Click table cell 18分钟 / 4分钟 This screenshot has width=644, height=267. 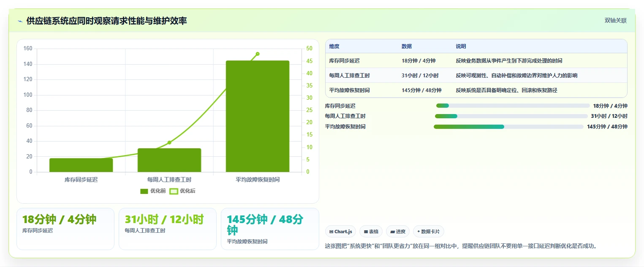(418, 61)
